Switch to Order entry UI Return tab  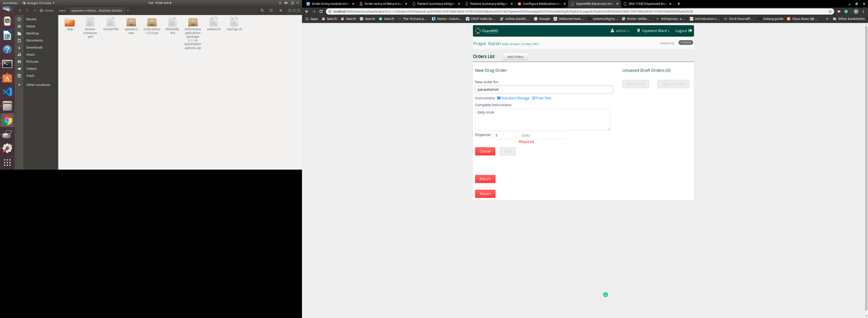click(382, 4)
